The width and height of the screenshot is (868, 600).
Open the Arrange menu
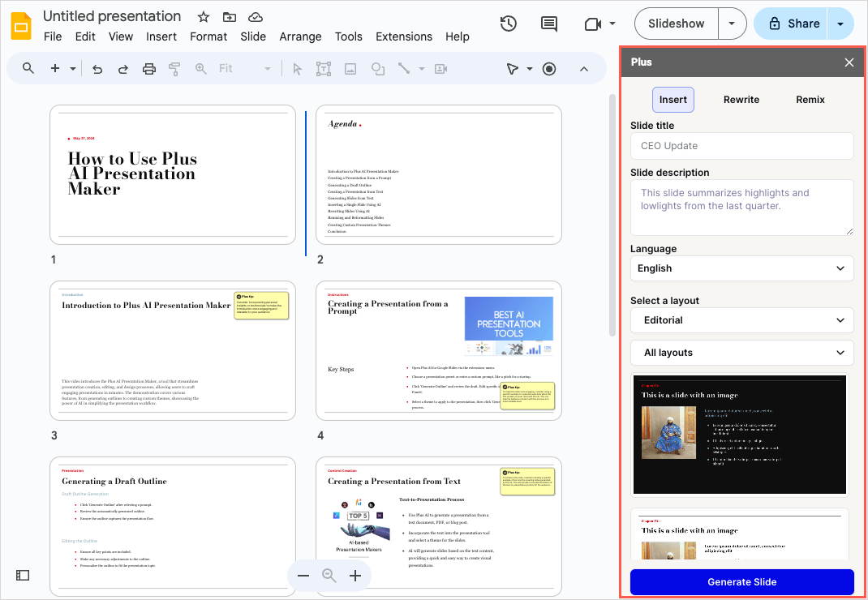[x=300, y=36]
